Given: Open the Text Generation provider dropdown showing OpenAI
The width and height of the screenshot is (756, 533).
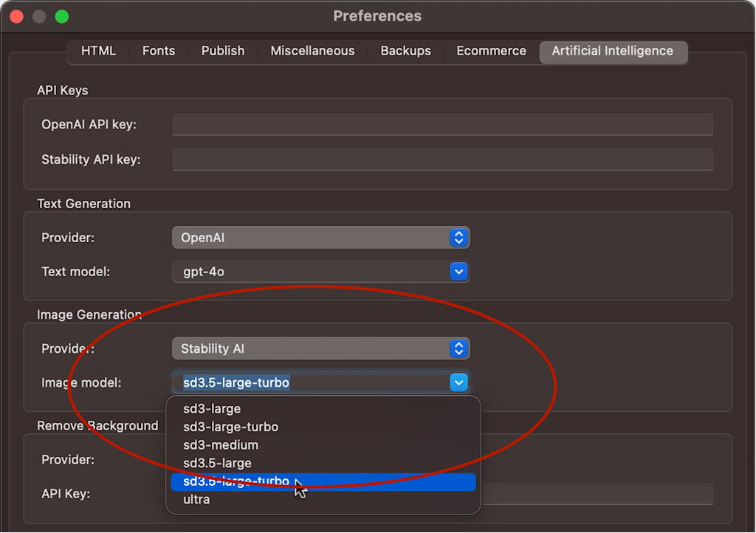Looking at the screenshot, I should [x=320, y=238].
